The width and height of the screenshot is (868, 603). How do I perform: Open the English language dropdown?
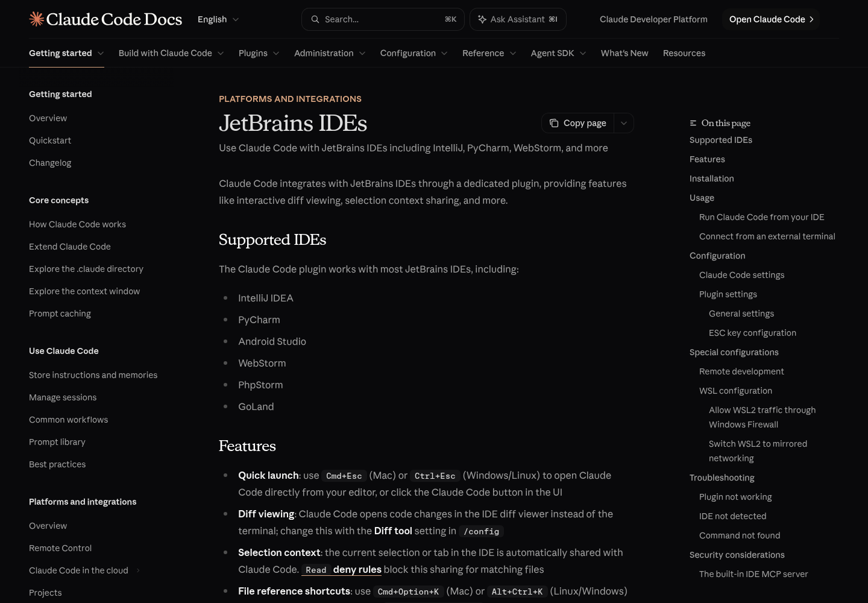(x=218, y=19)
